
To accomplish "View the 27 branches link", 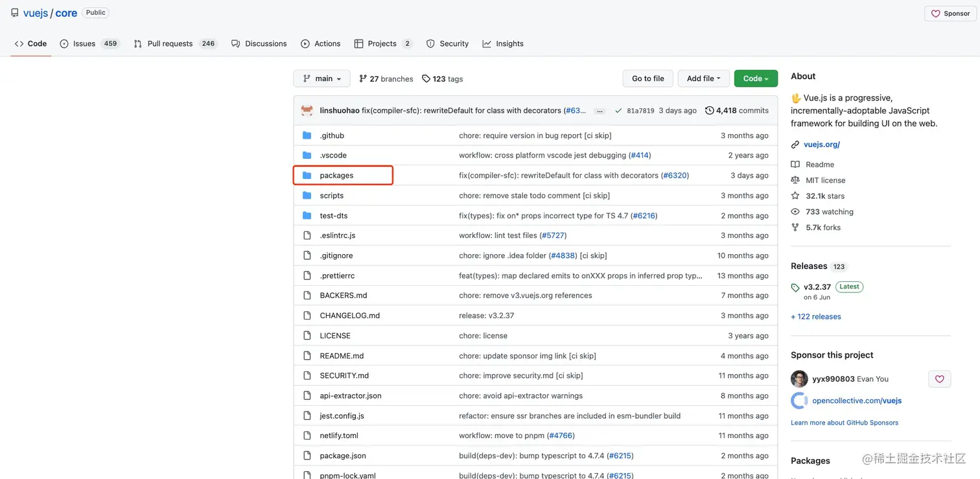I will click(x=386, y=79).
